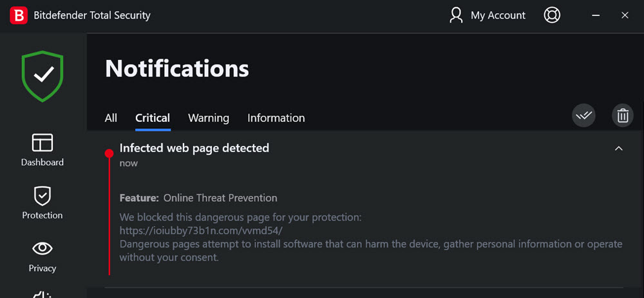
Task: Mark all notifications as read
Action: pos(583,115)
